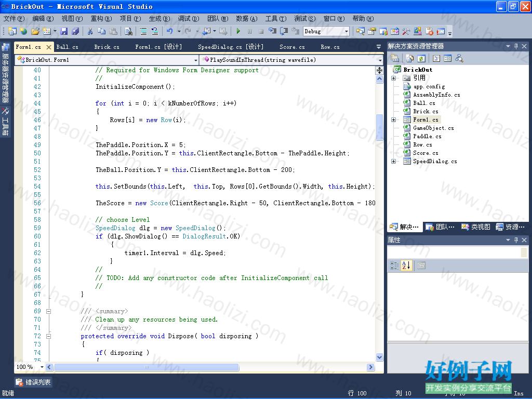Click the Find in Files binoculars icon

129,31
